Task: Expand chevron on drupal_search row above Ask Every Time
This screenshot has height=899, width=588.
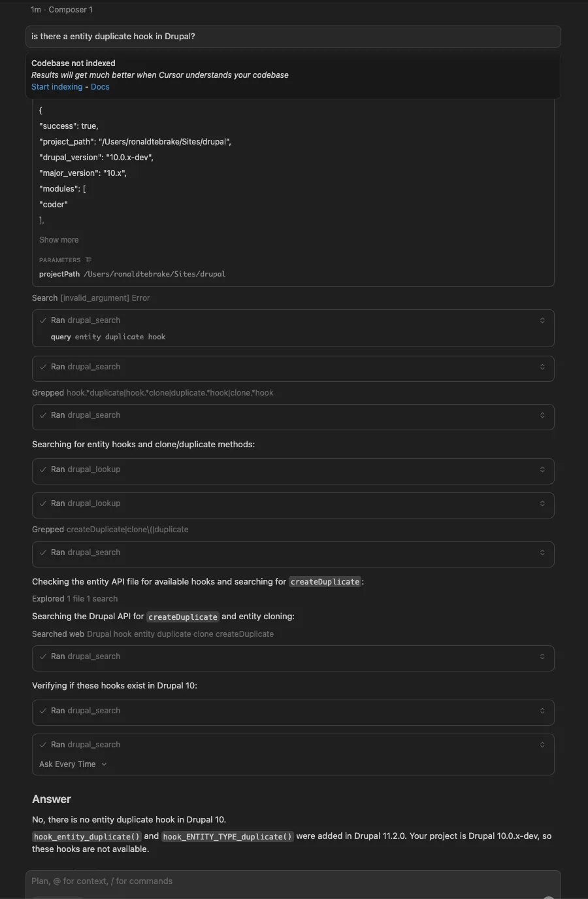Action: [x=542, y=745]
